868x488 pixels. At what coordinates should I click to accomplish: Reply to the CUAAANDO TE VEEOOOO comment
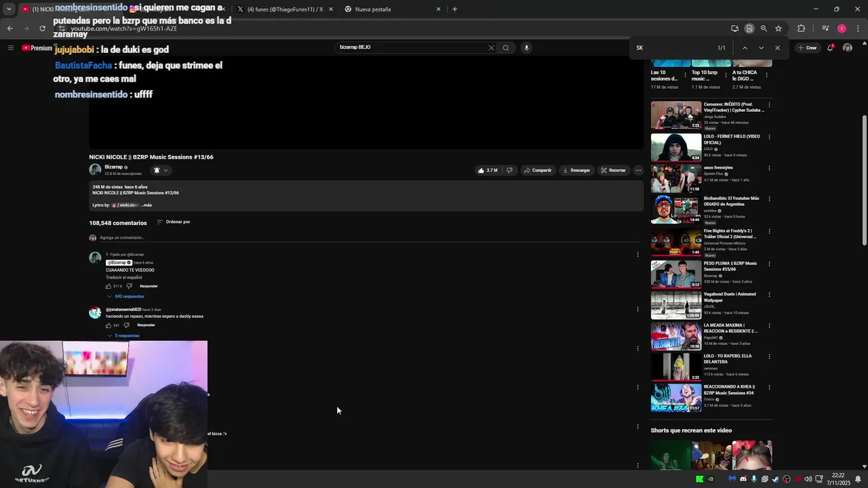tap(149, 286)
